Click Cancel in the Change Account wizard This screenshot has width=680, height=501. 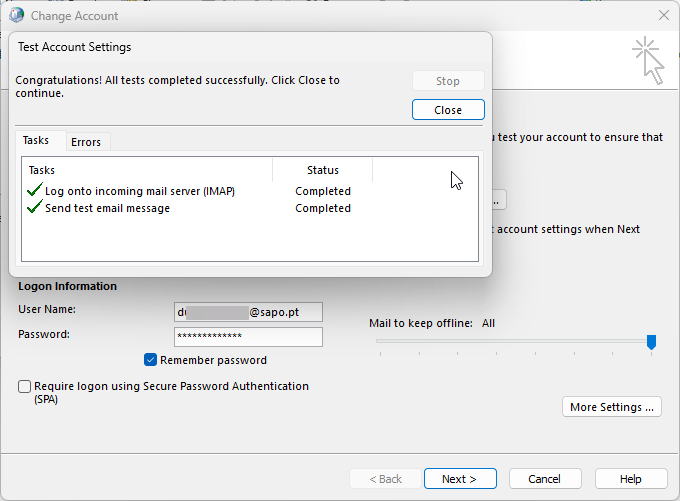[x=545, y=479]
